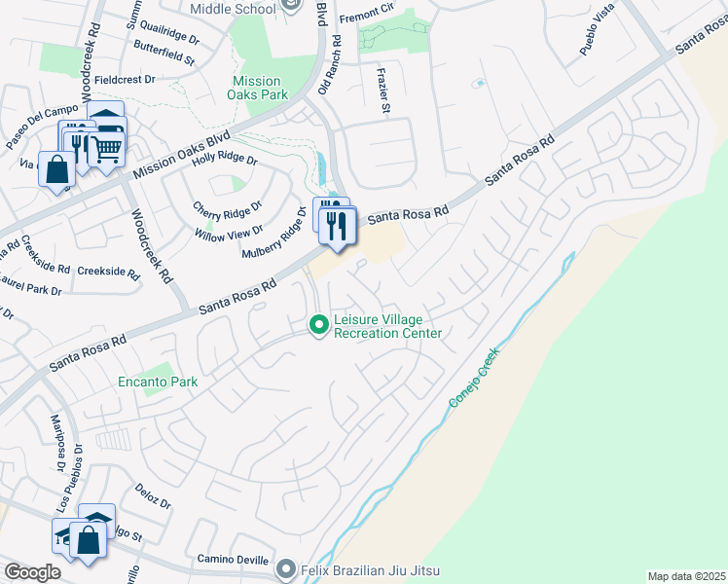The height and width of the screenshot is (584, 728).
Task: Click the Conejo Creek label
Action: point(475,378)
